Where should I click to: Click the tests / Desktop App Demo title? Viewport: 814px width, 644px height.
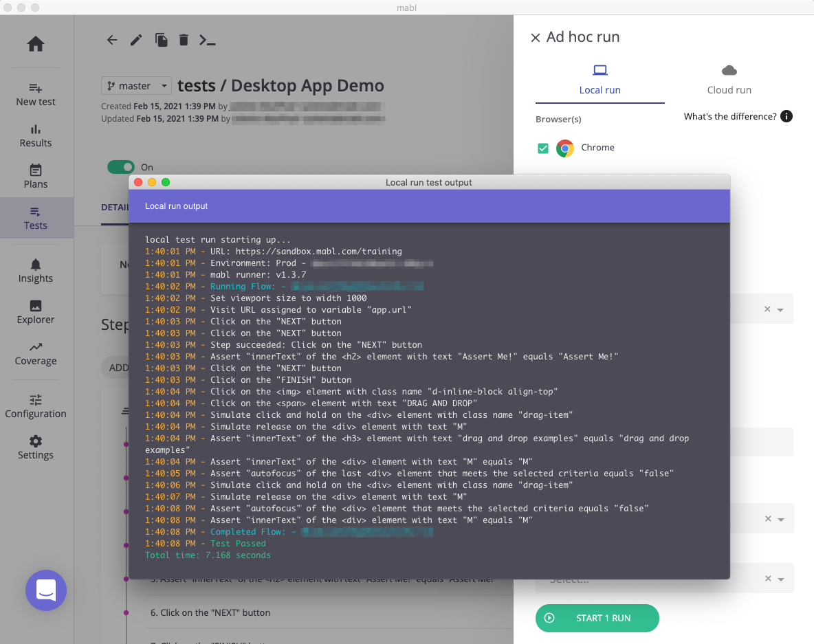coord(281,86)
